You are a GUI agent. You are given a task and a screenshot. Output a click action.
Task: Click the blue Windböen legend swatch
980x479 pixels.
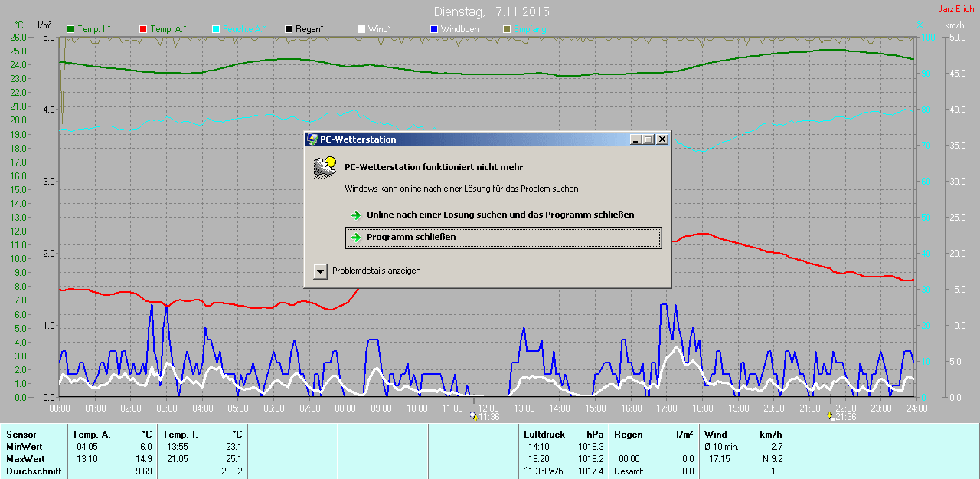point(434,29)
